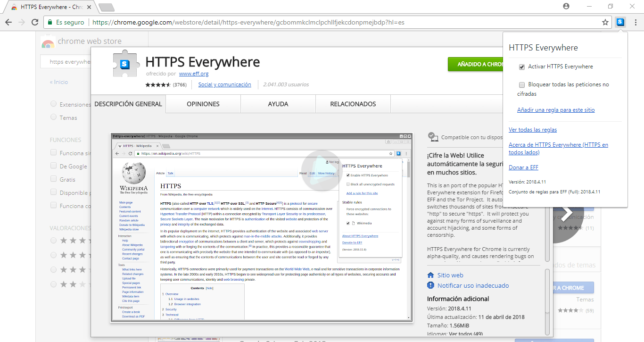Click the HTTPS Everywhere extension toolbar icon
Screen dimensions: 644x342
(x=620, y=22)
